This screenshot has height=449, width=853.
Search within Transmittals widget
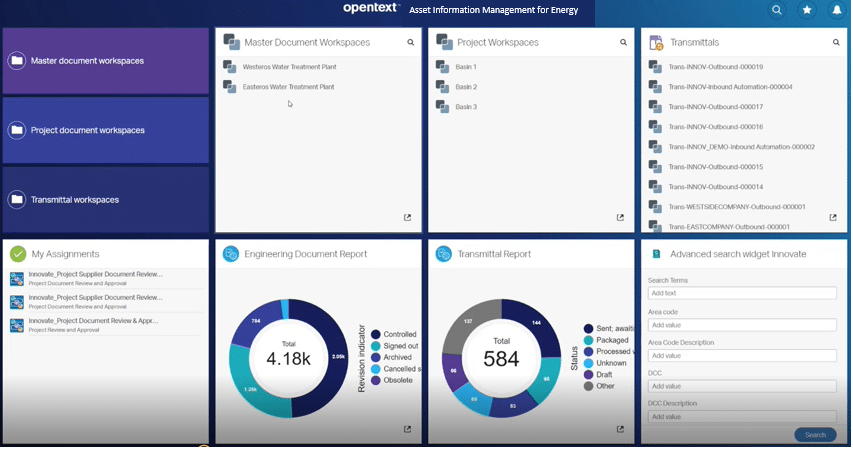pos(836,42)
